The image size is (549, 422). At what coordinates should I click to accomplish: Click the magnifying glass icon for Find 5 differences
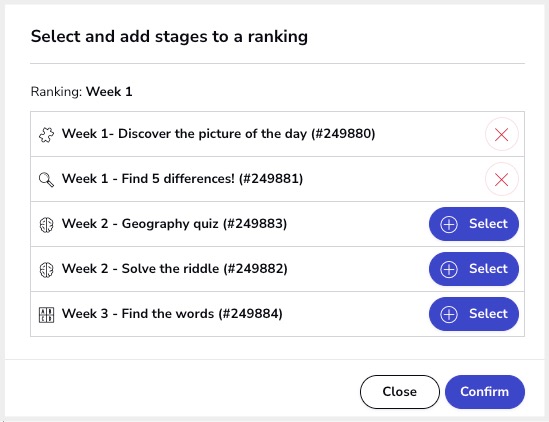[x=46, y=180]
